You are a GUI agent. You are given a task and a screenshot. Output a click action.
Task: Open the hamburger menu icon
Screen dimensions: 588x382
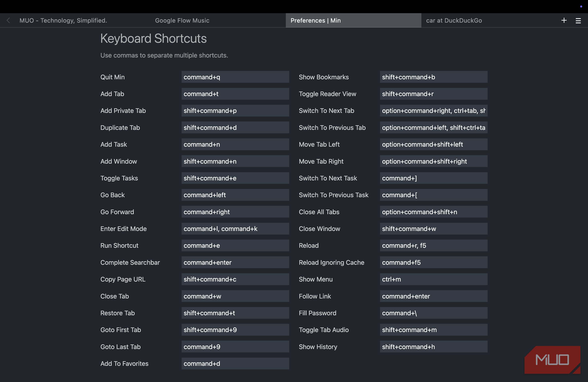tap(578, 21)
